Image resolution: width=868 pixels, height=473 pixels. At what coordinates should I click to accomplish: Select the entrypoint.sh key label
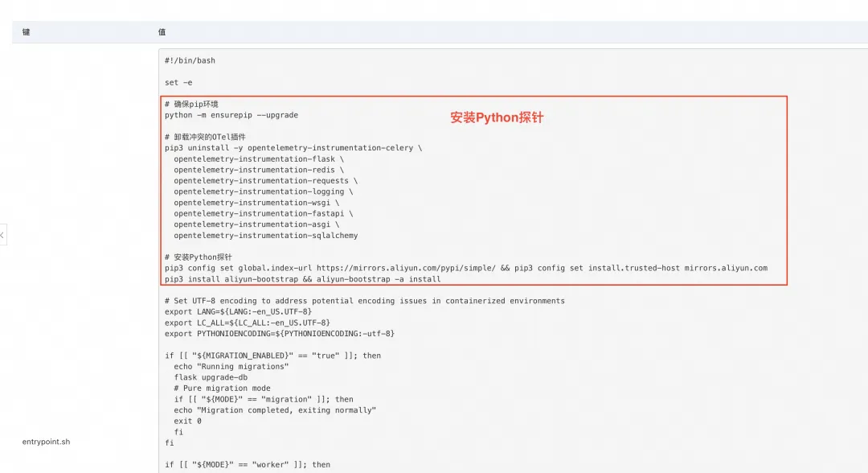tap(46, 442)
